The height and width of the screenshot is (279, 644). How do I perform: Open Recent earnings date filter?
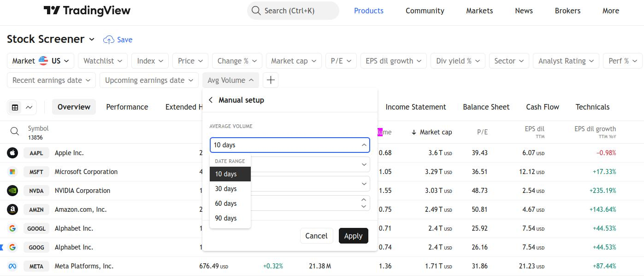(51, 80)
